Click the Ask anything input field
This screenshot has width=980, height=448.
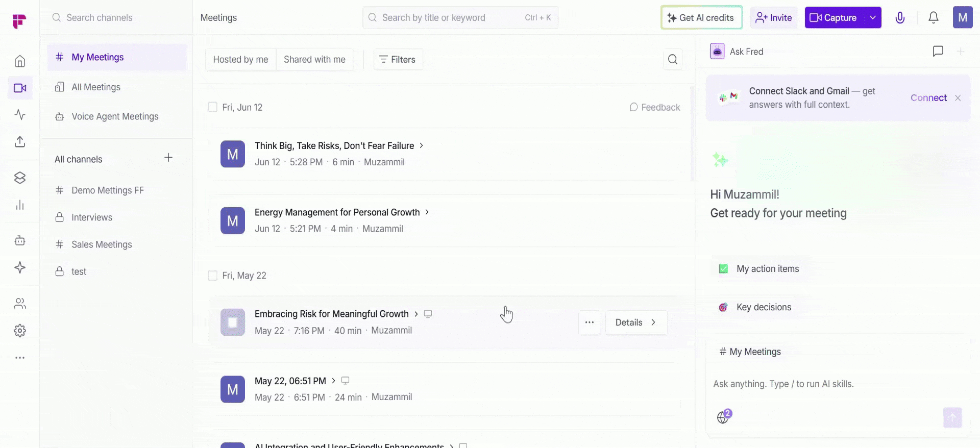[x=837, y=384]
